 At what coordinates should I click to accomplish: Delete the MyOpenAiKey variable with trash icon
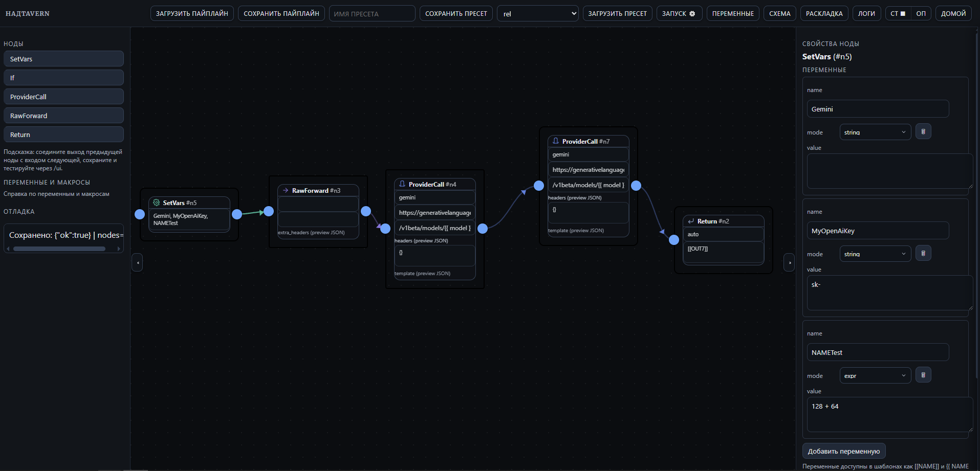coord(923,254)
